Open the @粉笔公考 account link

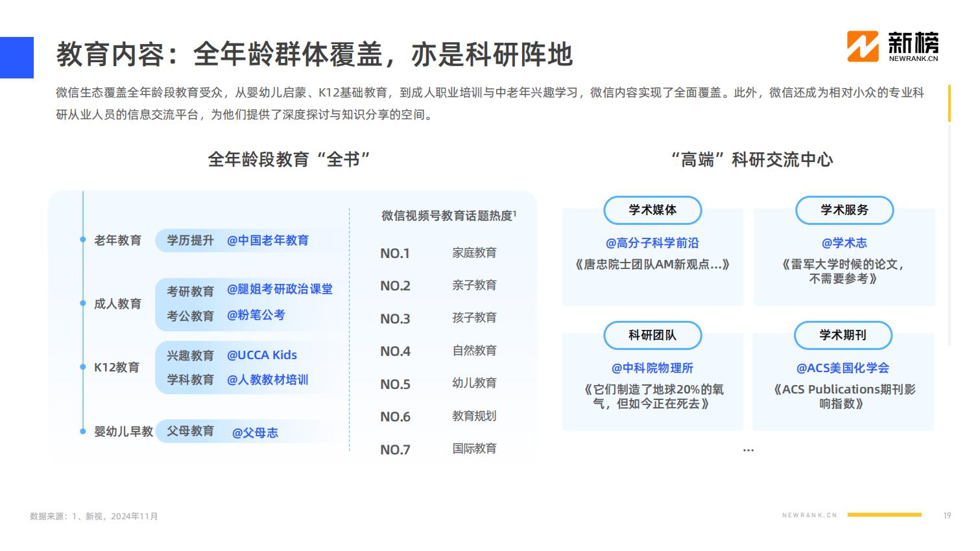click(x=256, y=315)
